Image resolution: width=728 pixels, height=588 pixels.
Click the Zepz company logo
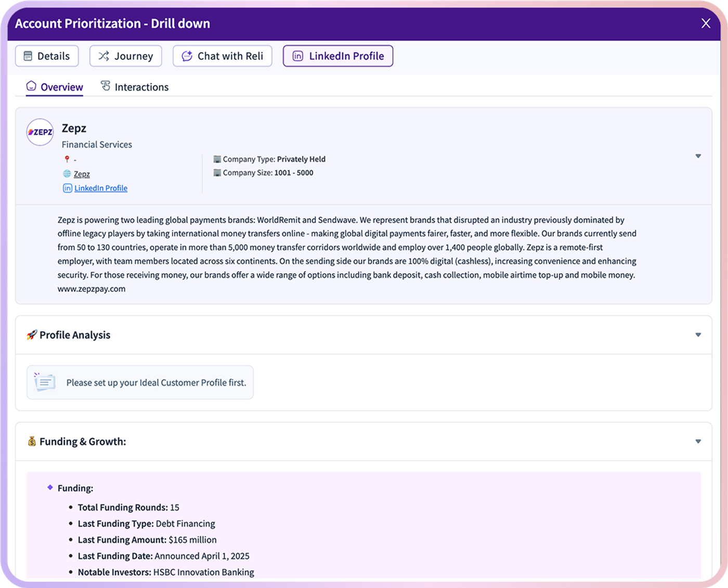coord(40,132)
